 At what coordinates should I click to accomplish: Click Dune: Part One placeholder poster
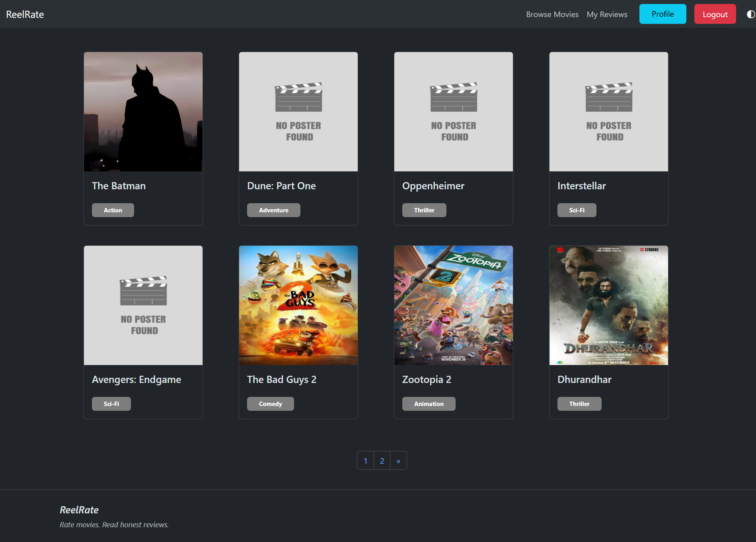(x=298, y=112)
